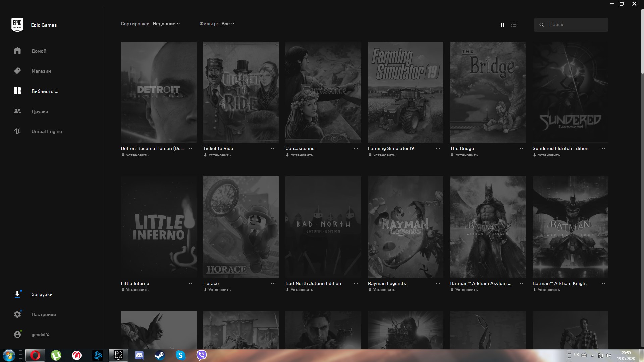Install Farming Simulator 19 via Установить
644x362 pixels.
382,155
